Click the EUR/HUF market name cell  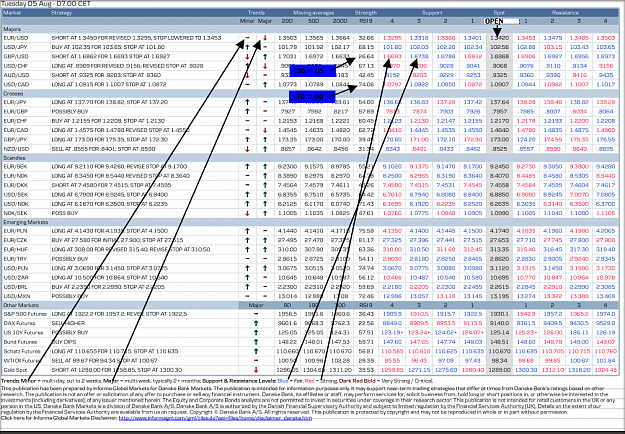point(26,249)
